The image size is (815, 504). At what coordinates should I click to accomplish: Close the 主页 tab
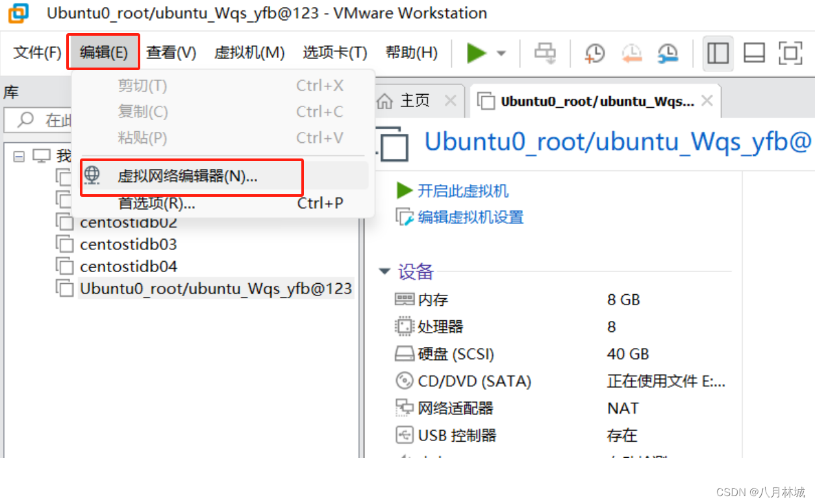tap(450, 101)
